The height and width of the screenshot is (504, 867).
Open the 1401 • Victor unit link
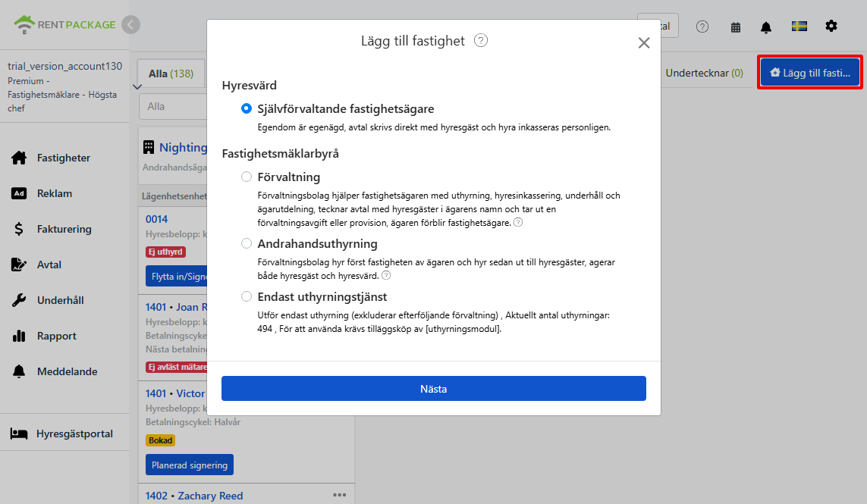click(x=175, y=393)
